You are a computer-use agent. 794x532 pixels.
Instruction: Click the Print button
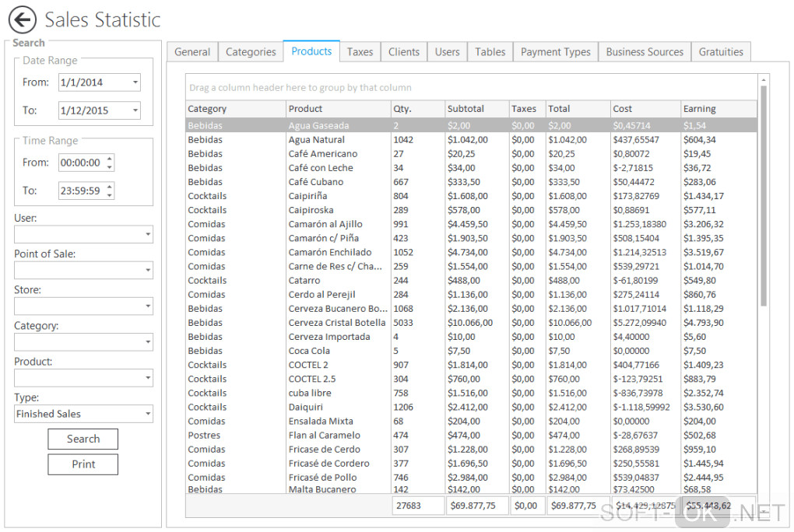pos(83,464)
